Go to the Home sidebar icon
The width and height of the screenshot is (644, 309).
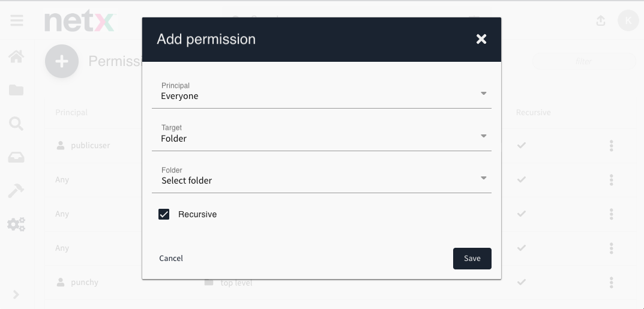click(16, 57)
